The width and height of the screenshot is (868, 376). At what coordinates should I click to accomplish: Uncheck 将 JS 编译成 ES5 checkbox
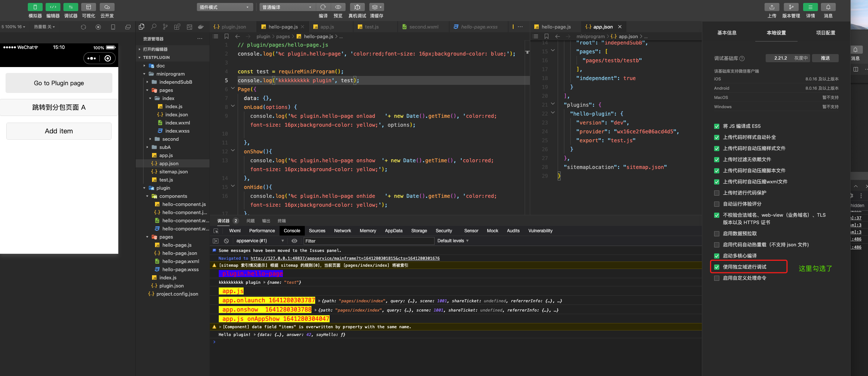717,126
